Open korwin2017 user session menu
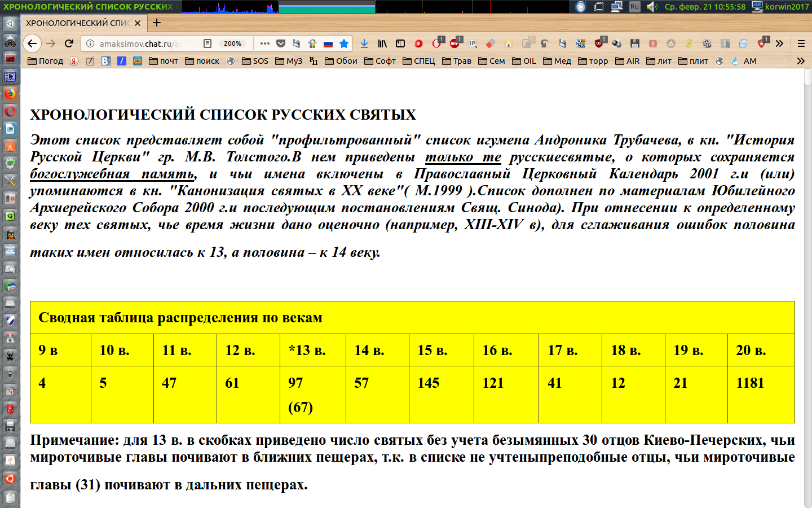 pos(780,6)
